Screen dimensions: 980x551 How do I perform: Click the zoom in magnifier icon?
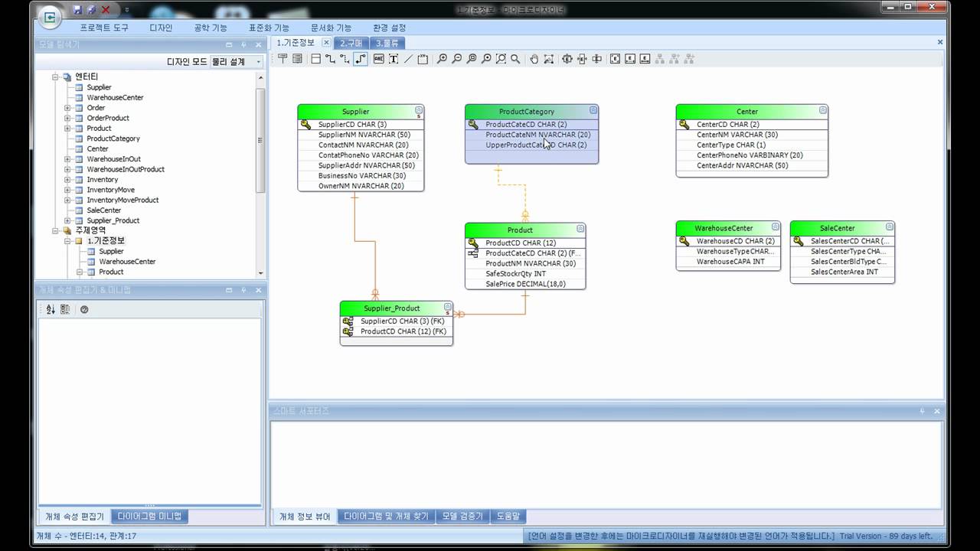pos(442,59)
